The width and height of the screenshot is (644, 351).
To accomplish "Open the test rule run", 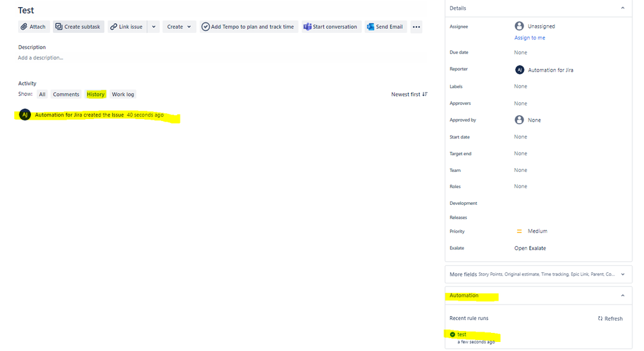I will tap(462, 334).
